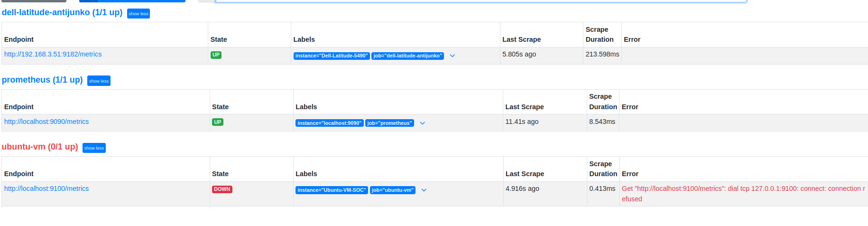Open the localhost:9100 metrics endpoint
This screenshot has height=226, width=868.
46,189
